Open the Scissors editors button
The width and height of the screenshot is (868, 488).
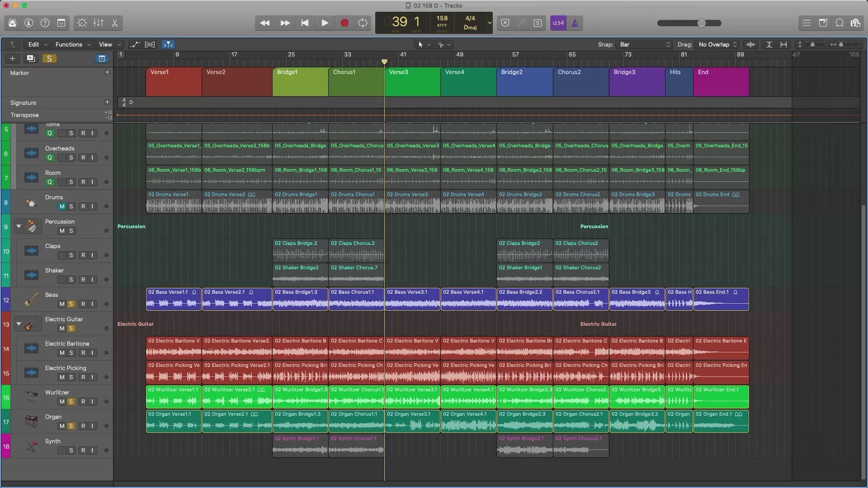click(115, 23)
